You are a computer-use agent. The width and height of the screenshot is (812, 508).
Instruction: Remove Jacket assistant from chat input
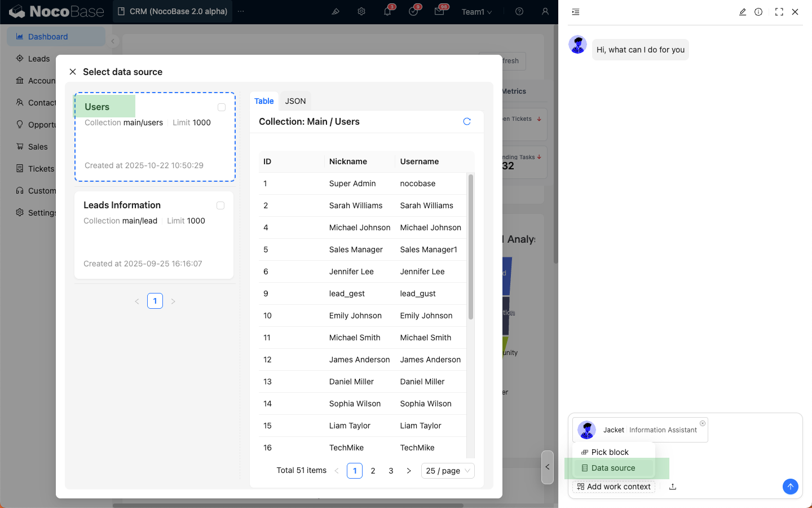click(x=702, y=423)
